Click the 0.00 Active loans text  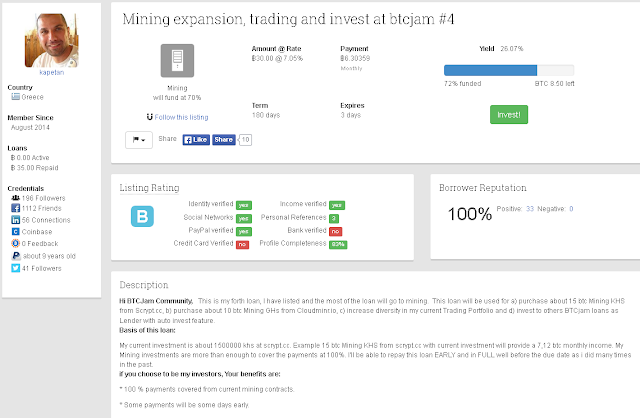click(30, 158)
